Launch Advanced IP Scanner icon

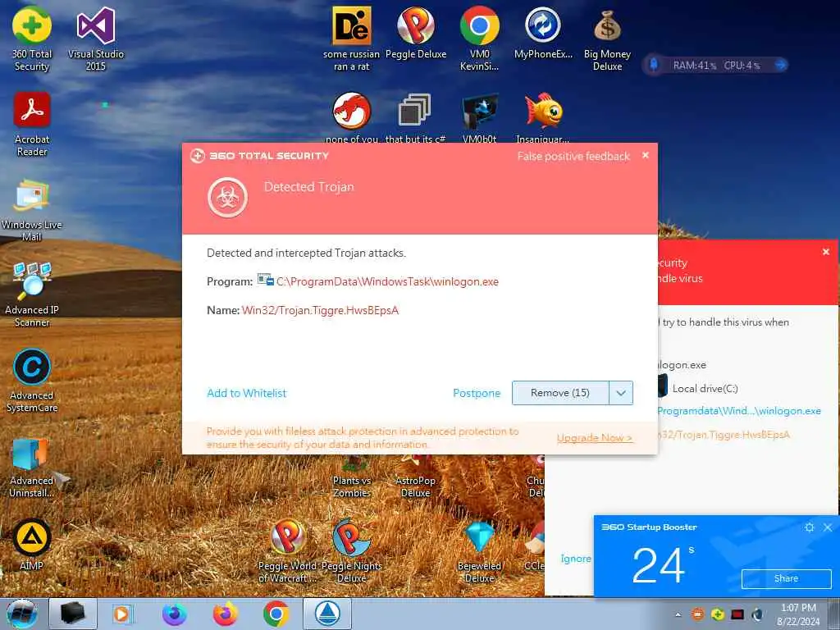pyautogui.click(x=32, y=294)
